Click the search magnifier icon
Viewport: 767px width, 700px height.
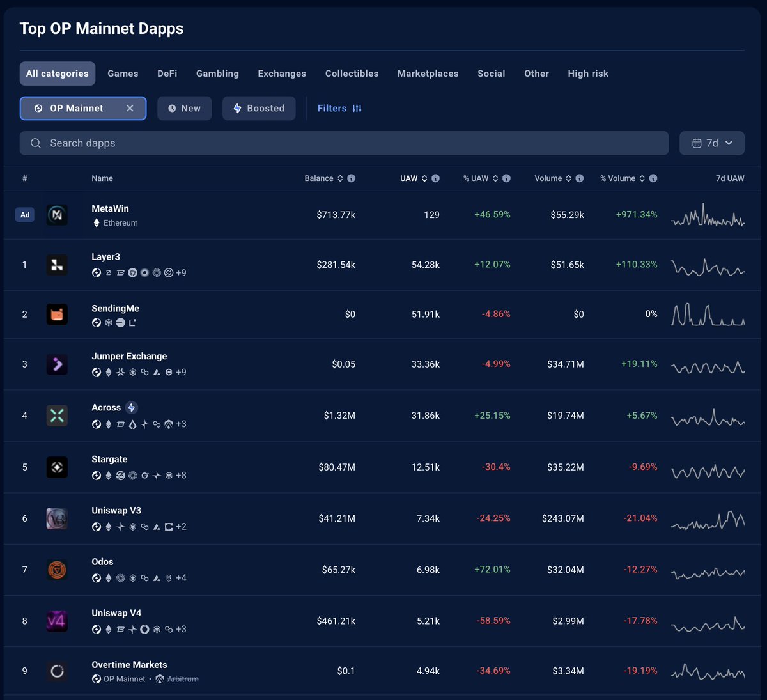(x=36, y=143)
